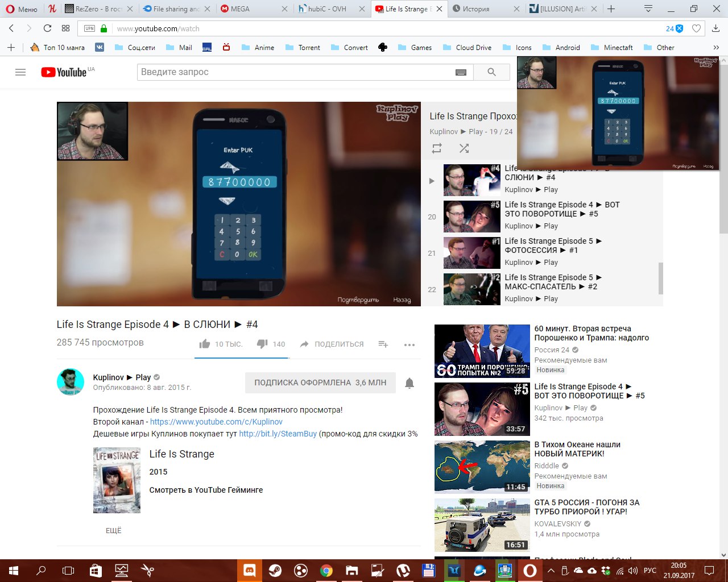Open the on-screen keyboard icon in search
This screenshot has width=728, height=582.
pos(461,72)
